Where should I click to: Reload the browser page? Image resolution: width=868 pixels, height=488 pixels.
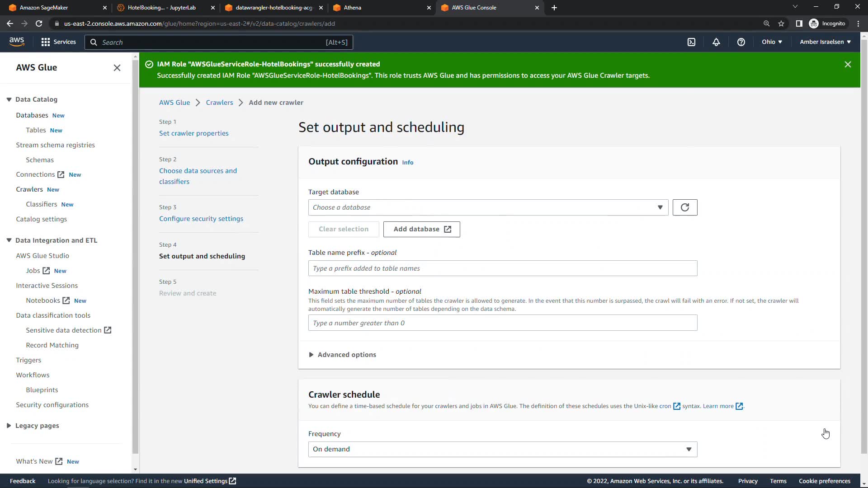(39, 23)
